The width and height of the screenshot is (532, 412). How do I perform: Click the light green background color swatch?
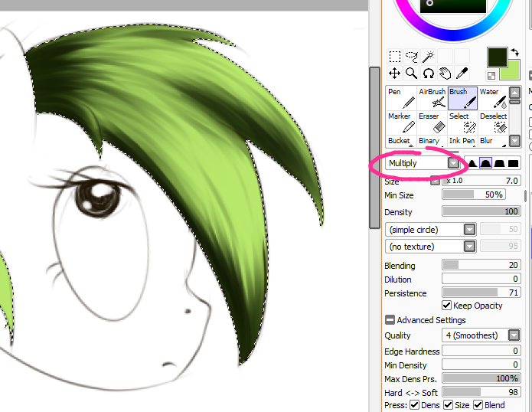pos(511,72)
